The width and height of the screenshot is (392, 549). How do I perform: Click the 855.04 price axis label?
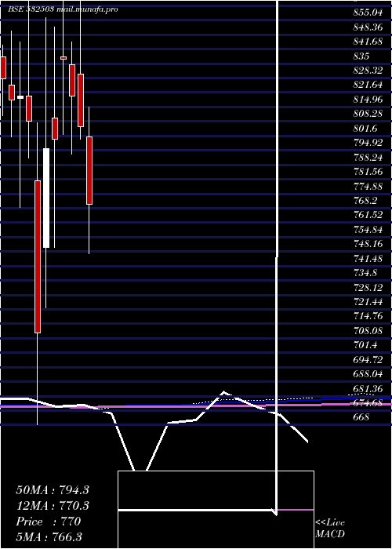pos(368,13)
